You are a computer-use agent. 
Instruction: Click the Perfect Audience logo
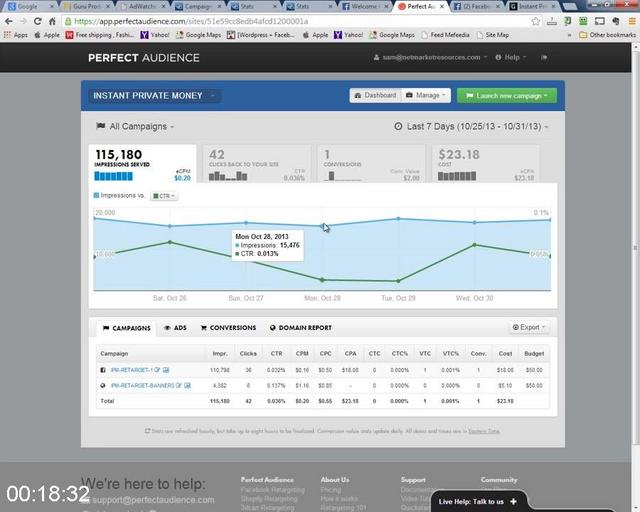click(x=144, y=58)
